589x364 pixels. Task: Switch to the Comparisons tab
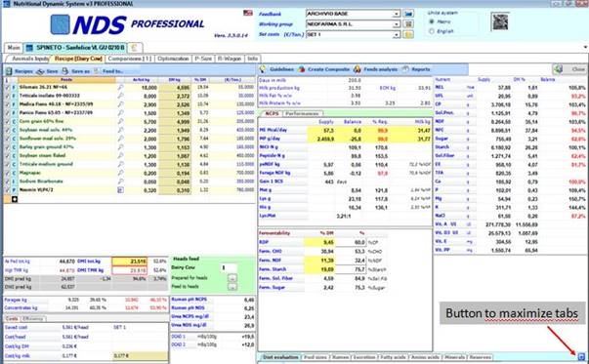(x=130, y=59)
